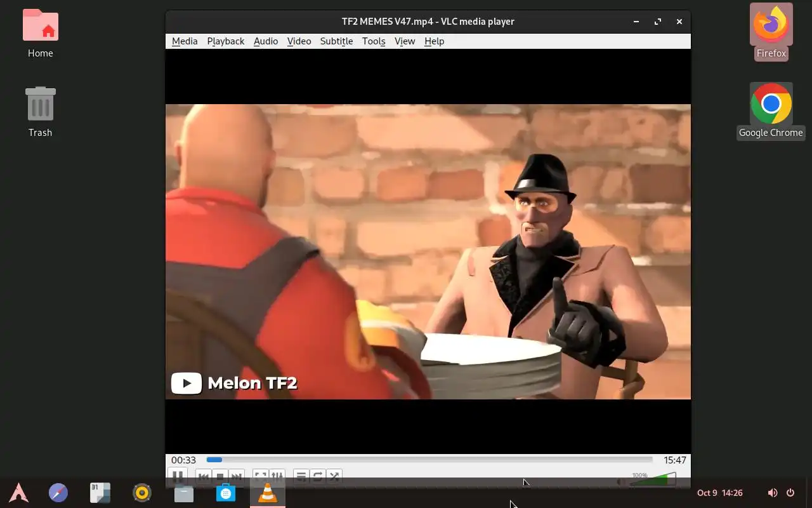Open the Media menu
Viewport: 812px width, 508px height.
[x=185, y=41]
